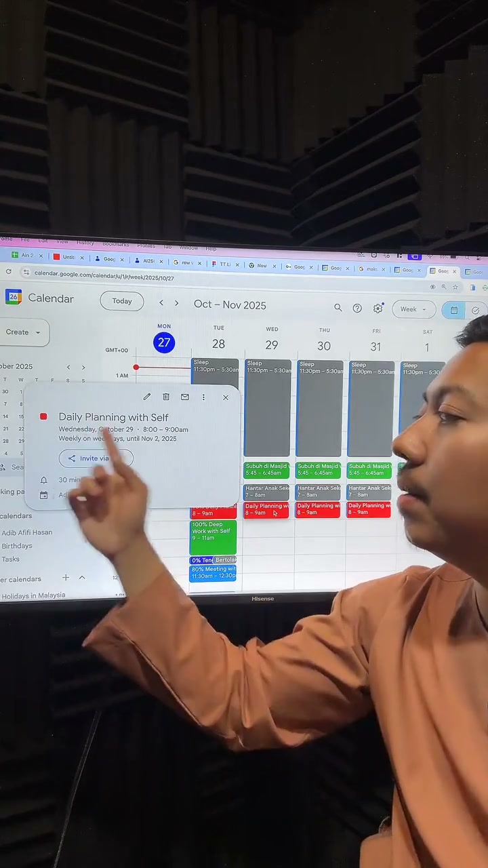Open the History menu in menu bar
The width and height of the screenshot is (488, 868).
point(85,242)
